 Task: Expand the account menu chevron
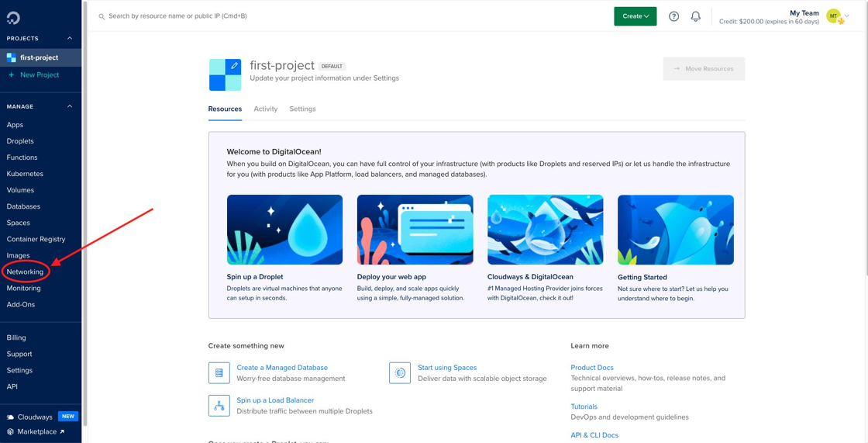847,16
